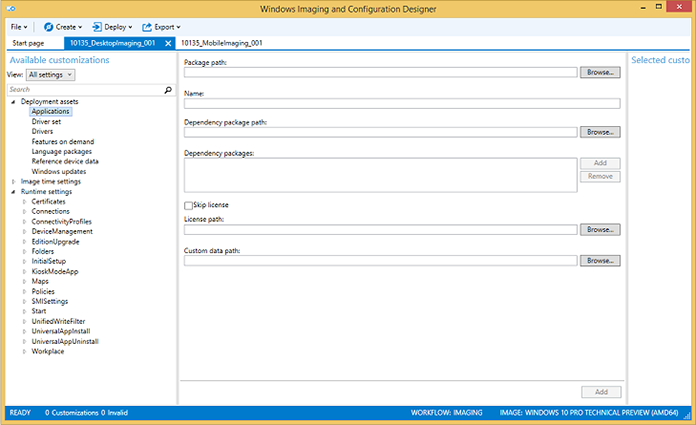Screen dimensions: 696x425
Task: Select Drivers in the tree
Action: point(42,131)
